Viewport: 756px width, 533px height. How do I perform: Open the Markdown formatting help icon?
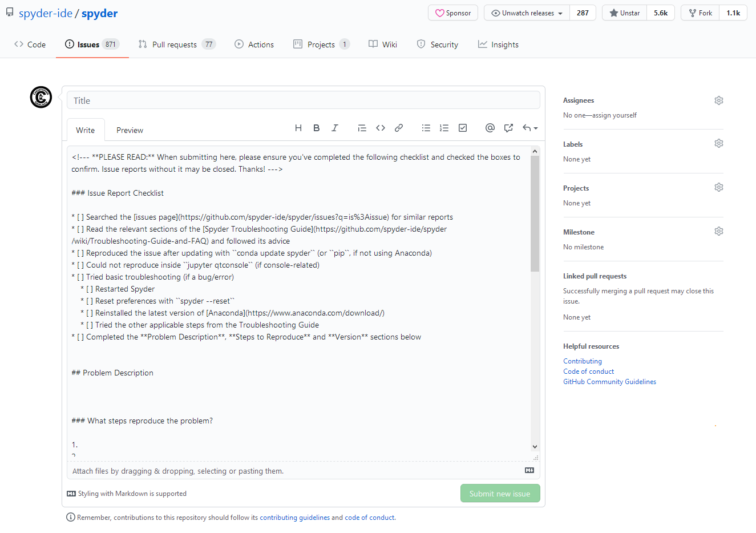click(x=529, y=470)
